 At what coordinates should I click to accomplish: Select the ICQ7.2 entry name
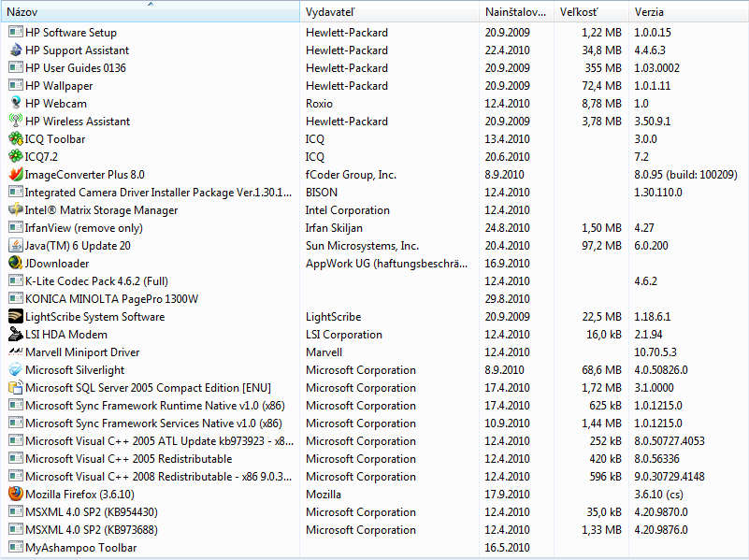click(41, 156)
